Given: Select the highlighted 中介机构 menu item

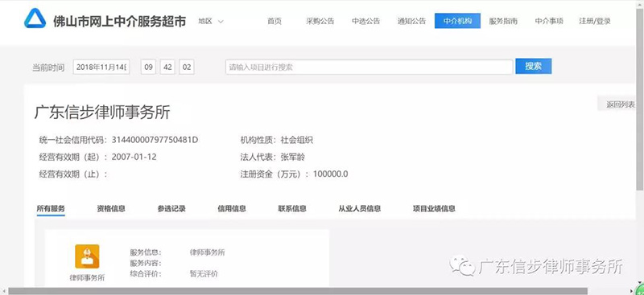Looking at the screenshot, I should [457, 21].
